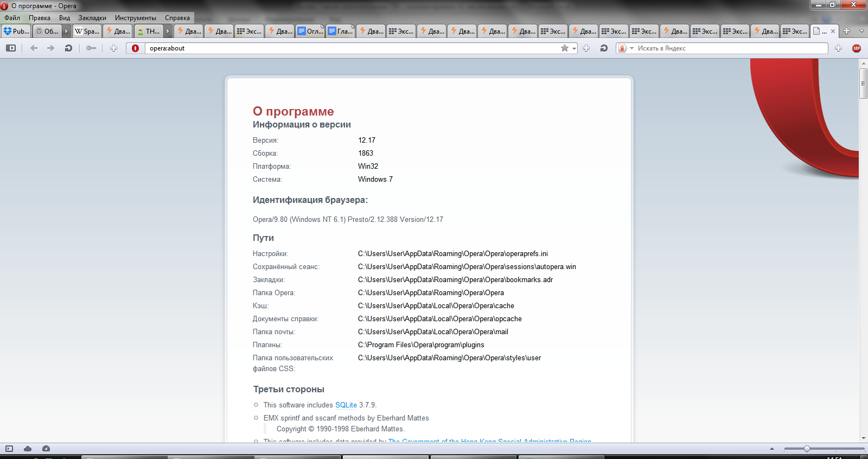Screen dimensions: 868x459
Task: Open the Вид menu
Action: (x=65, y=18)
